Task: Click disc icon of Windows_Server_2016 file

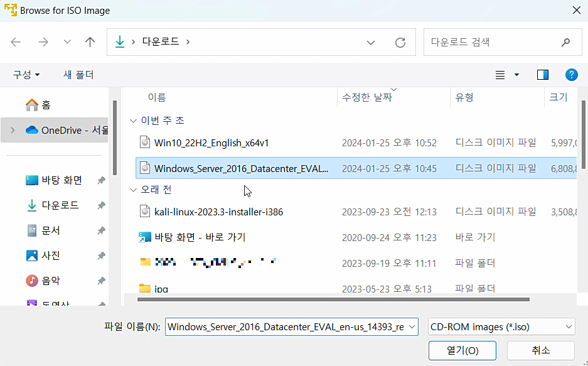Action: pyautogui.click(x=145, y=168)
